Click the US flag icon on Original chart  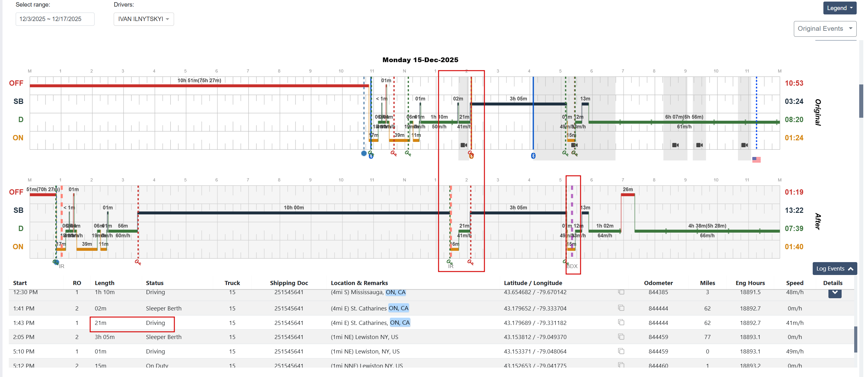(756, 159)
